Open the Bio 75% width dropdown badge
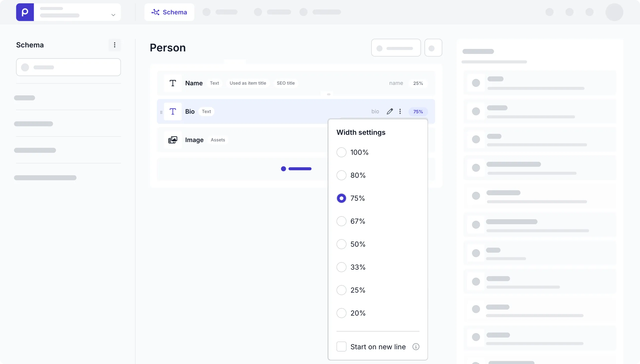This screenshot has height=364, width=640. pos(418,112)
